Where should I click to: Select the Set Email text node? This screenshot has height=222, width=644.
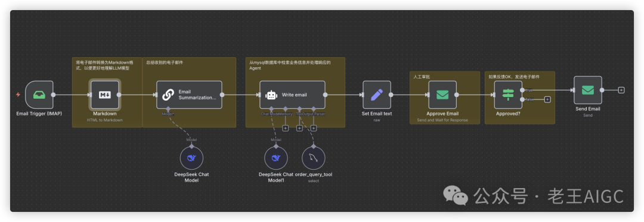(x=377, y=95)
